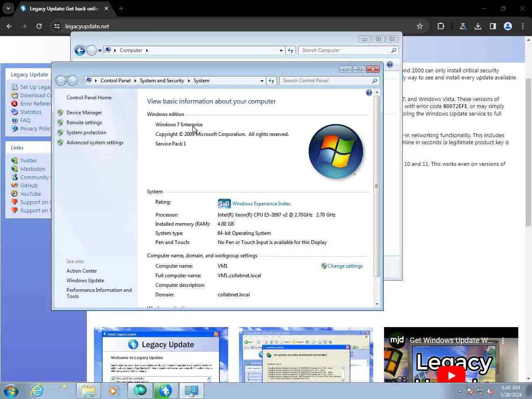Open Windows Explorer folder on taskbar
The image size is (532, 399).
(88, 391)
